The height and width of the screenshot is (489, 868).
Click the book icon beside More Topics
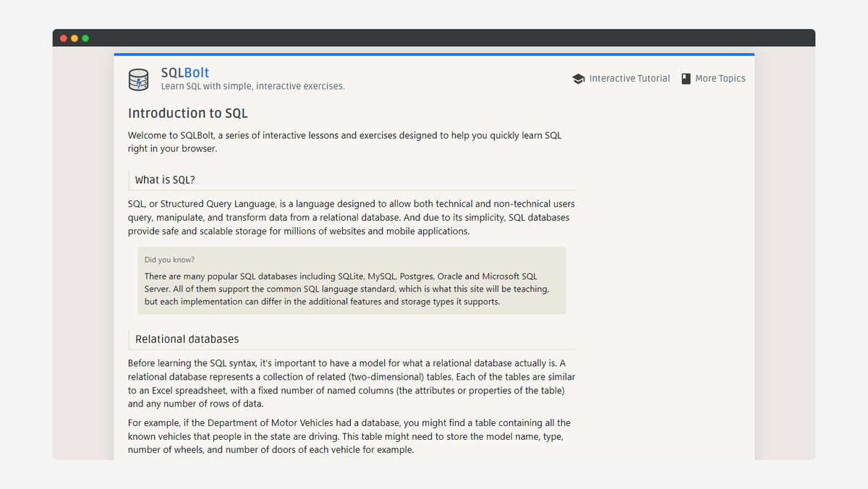(686, 78)
